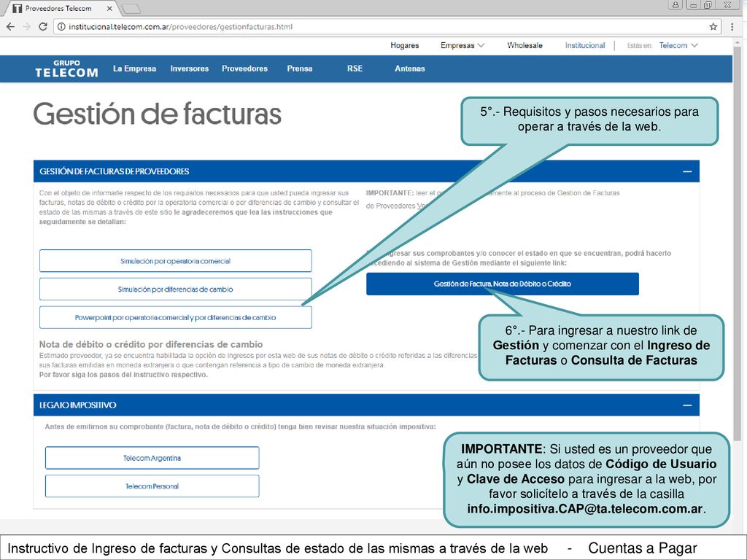Click Gestión de Factura, Nota de Débito button
747x560 pixels.
(502, 284)
